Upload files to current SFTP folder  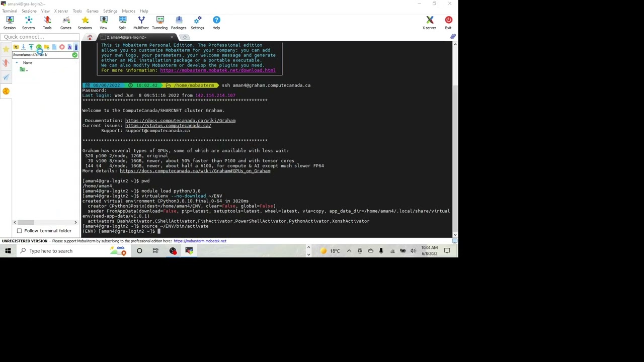(31, 47)
